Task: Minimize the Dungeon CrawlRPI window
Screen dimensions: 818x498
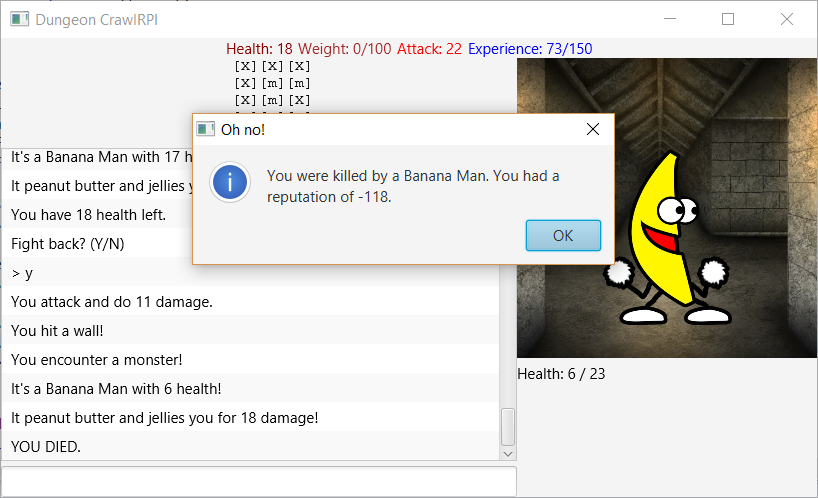Action: pos(670,19)
